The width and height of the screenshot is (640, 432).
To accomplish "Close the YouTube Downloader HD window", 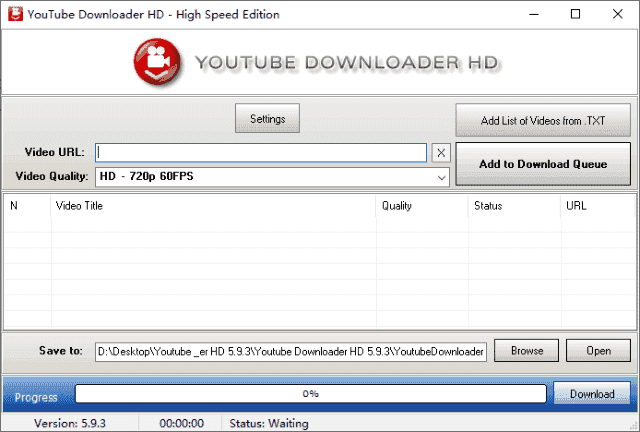I will point(618,14).
